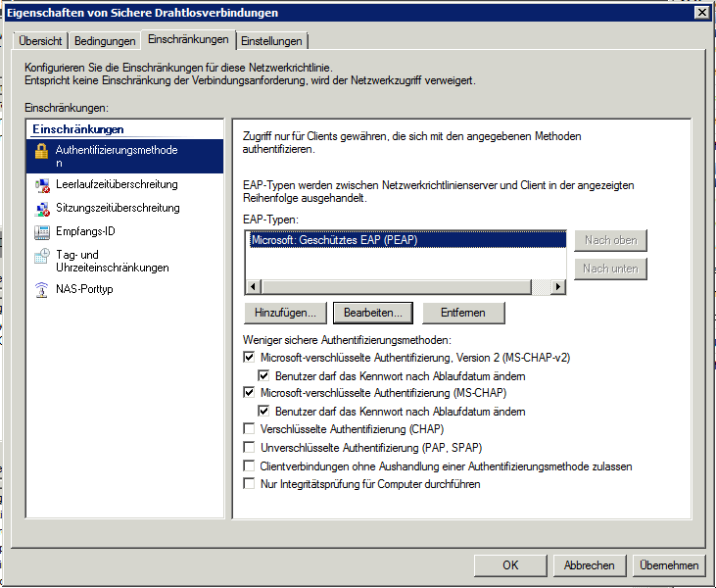Click the Hinzufügen... button
The width and height of the screenshot is (716, 588).
(285, 313)
